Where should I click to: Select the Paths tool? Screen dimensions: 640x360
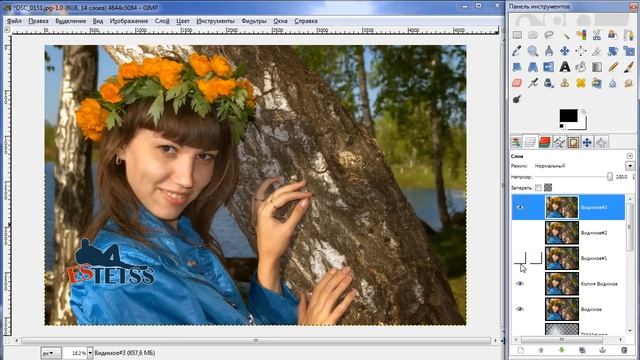629,35
